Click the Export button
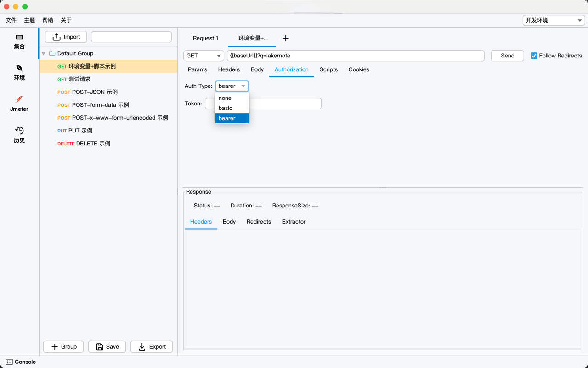The height and width of the screenshot is (368, 588). (x=152, y=347)
